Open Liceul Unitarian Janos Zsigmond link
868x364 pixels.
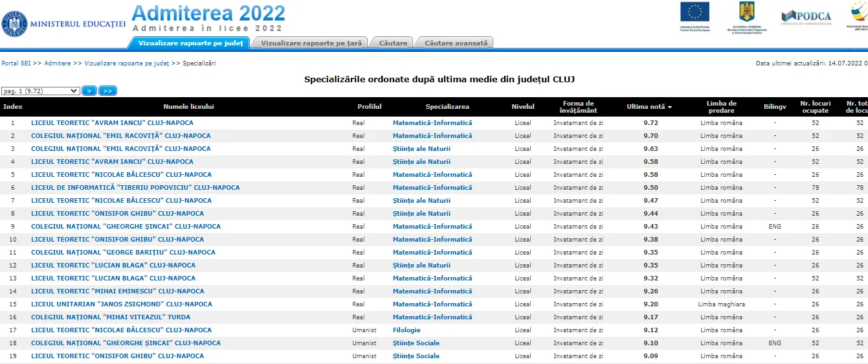[x=121, y=304]
